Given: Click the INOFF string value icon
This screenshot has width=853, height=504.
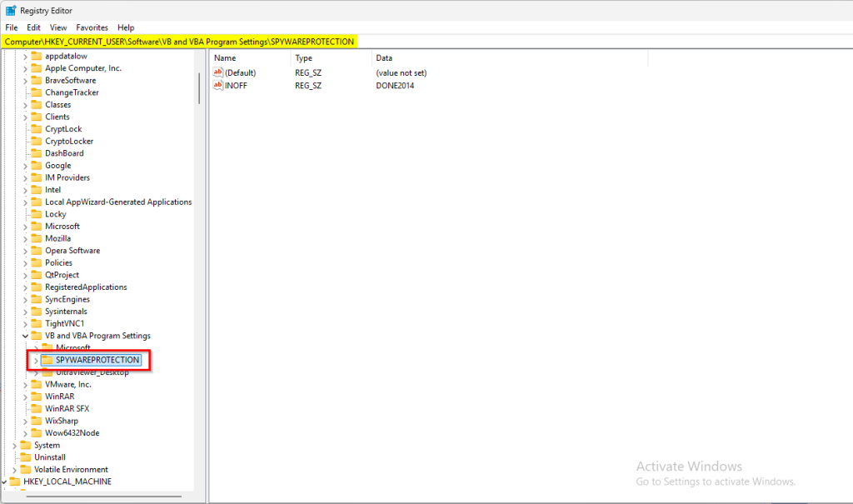Looking at the screenshot, I should click(x=219, y=85).
